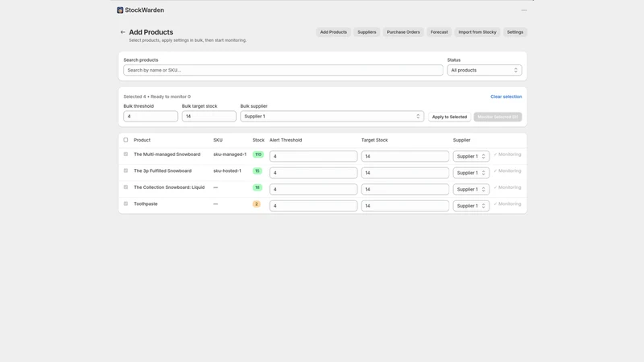Image resolution: width=644 pixels, height=362 pixels.
Task: Change supplier for The Collection Snowboard: Liquid
Action: tap(471, 189)
